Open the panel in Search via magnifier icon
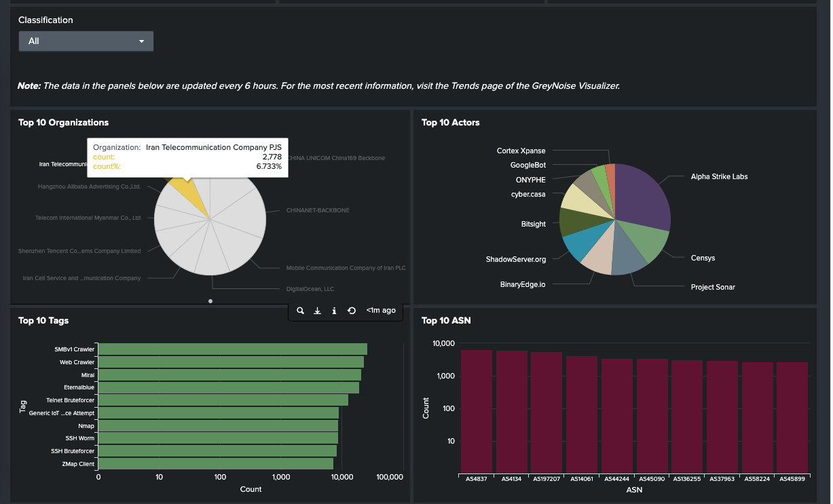 (300, 311)
